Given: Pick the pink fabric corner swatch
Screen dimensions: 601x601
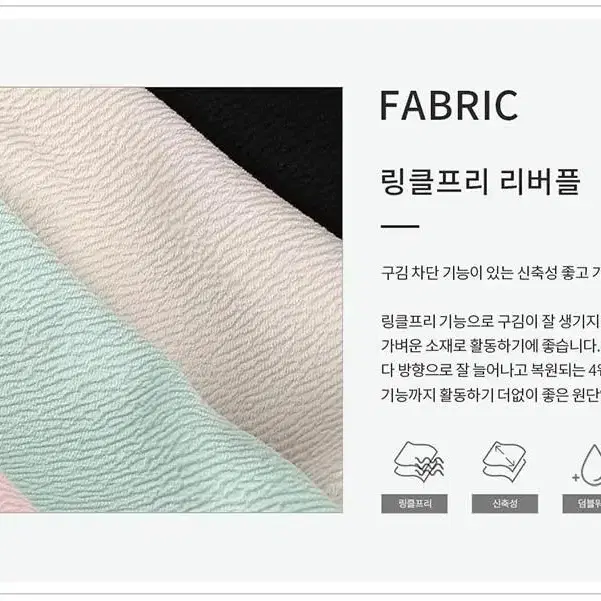Looking at the screenshot, I should 13,494.
